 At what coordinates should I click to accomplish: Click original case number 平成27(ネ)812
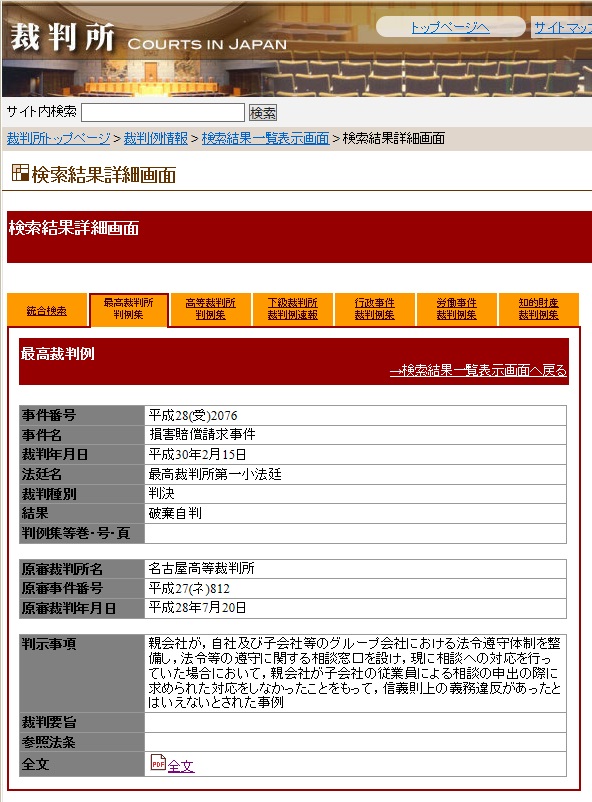click(x=189, y=588)
